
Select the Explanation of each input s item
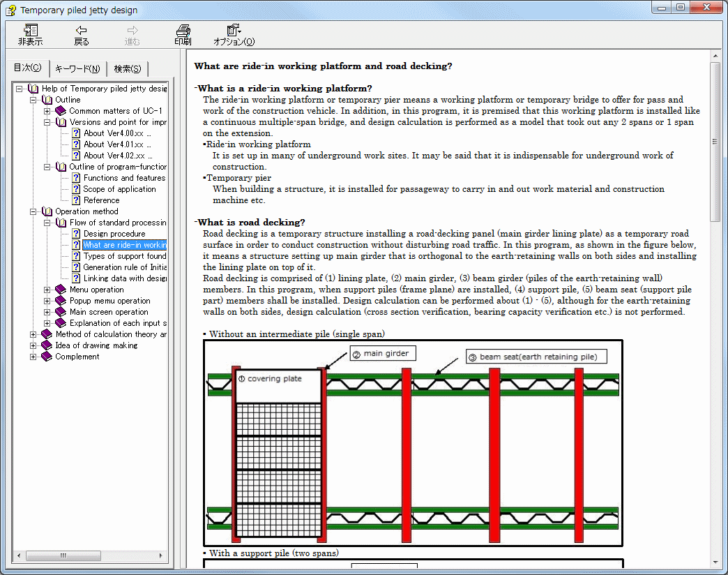tap(118, 323)
